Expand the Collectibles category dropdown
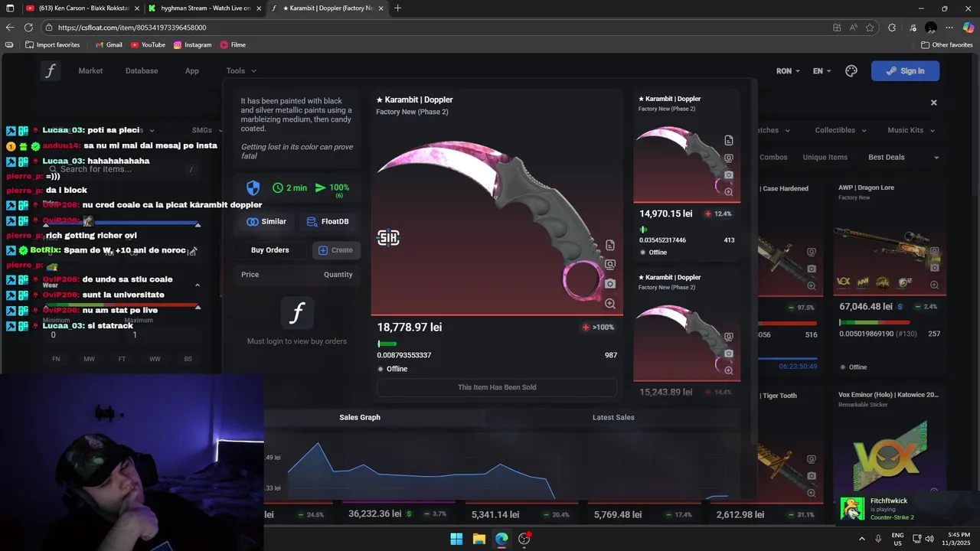Screen dimensions: 980x551 (x=840, y=130)
